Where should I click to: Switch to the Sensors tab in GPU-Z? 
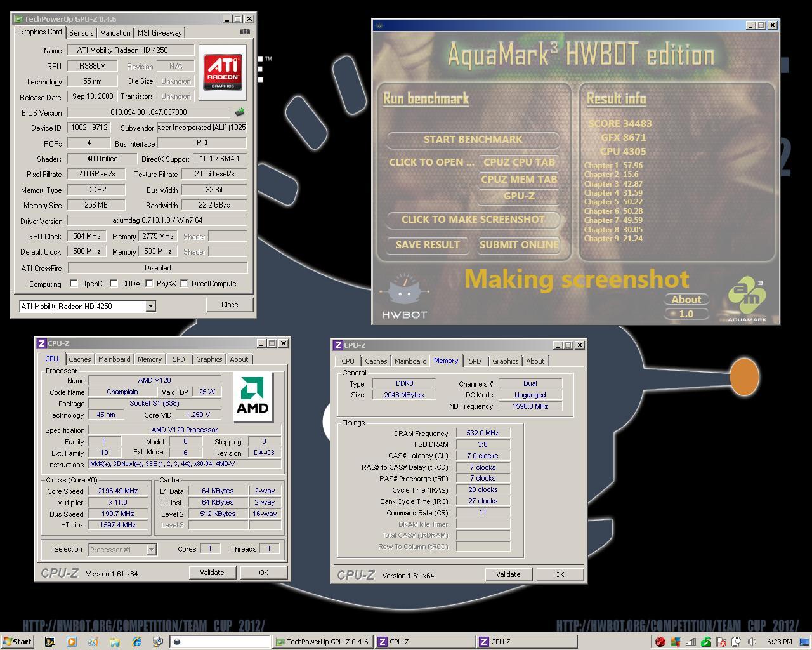click(81, 33)
